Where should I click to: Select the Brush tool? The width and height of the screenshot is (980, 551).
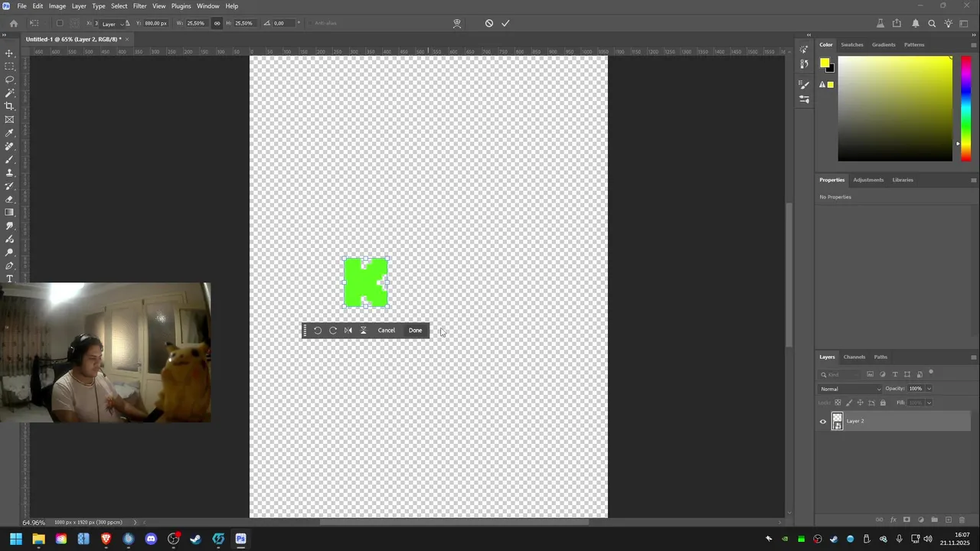point(9,159)
